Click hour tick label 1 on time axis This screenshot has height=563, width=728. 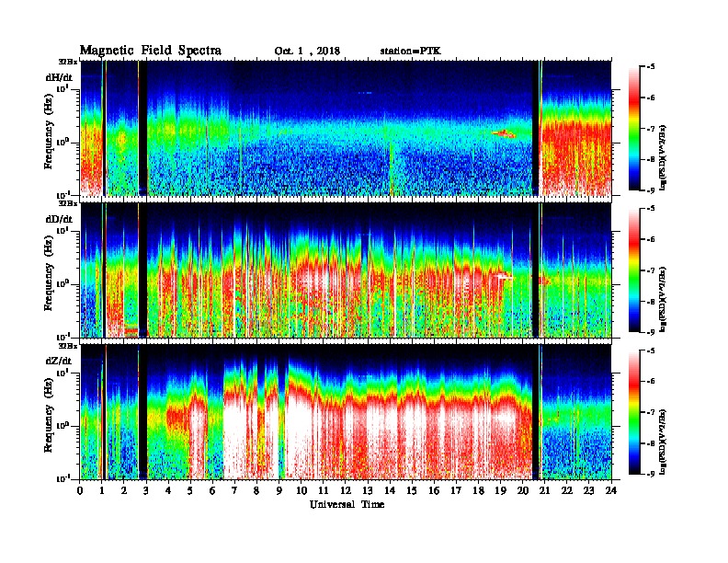(x=102, y=491)
